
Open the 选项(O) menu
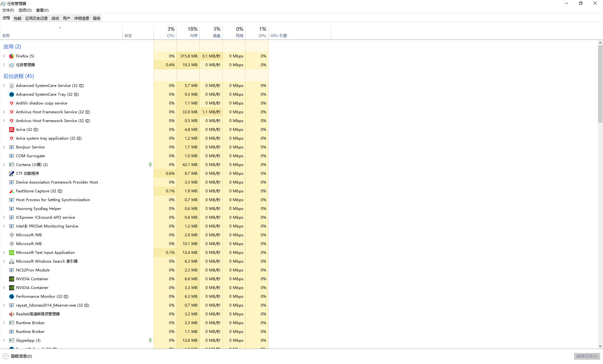[25, 10]
